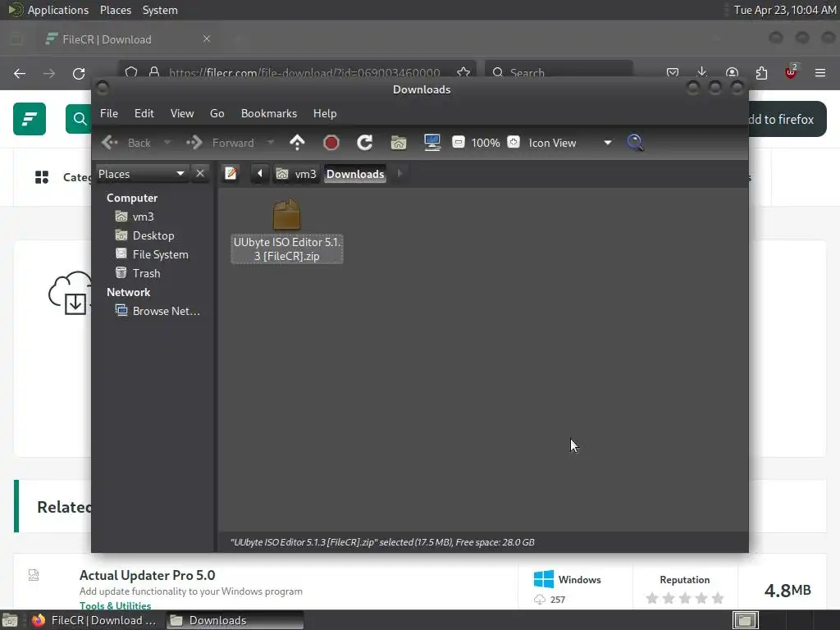840x630 pixels.
Task: Click green search button on FileCR
Action: pyautogui.click(x=79, y=119)
